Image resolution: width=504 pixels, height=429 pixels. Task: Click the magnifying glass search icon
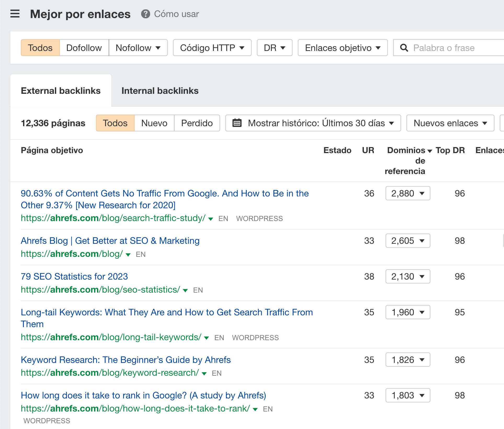click(404, 48)
